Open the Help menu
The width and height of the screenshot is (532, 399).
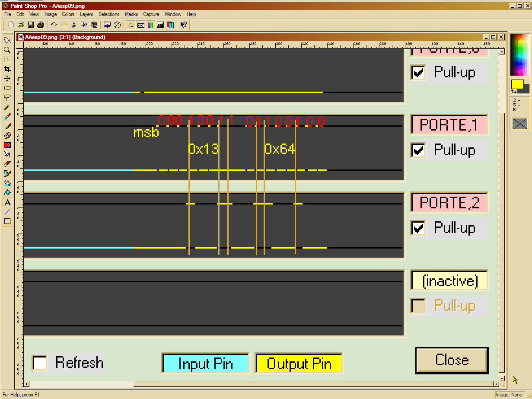tap(191, 14)
